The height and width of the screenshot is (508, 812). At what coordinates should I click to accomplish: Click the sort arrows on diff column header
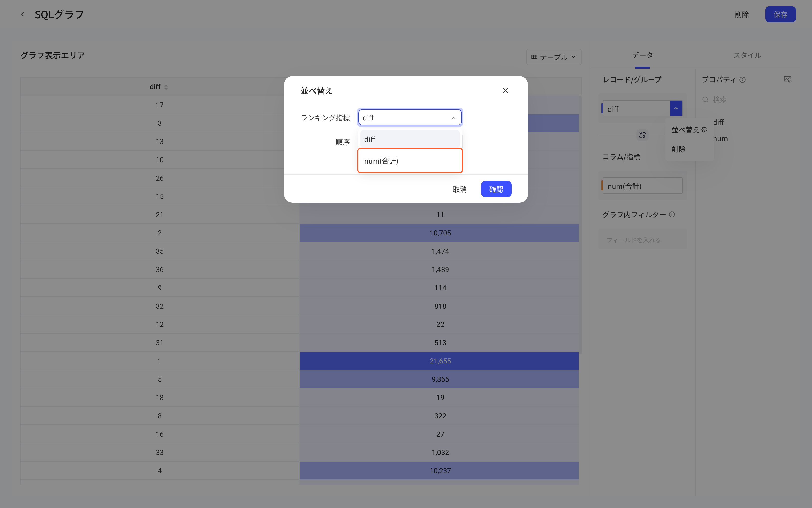point(166,87)
